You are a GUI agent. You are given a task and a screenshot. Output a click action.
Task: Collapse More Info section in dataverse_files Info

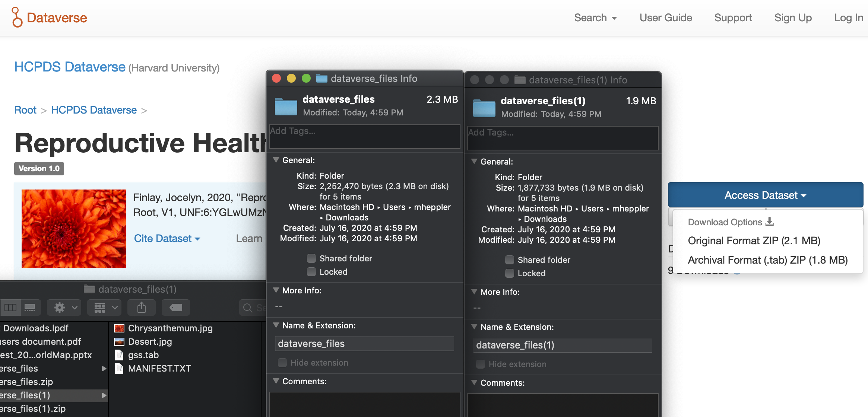pos(276,290)
